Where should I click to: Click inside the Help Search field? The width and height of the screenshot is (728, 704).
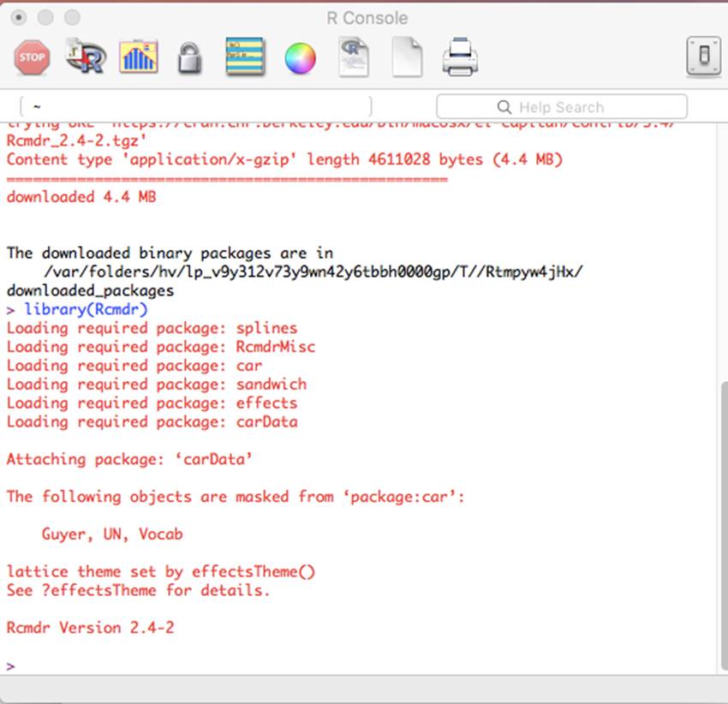pos(574,107)
